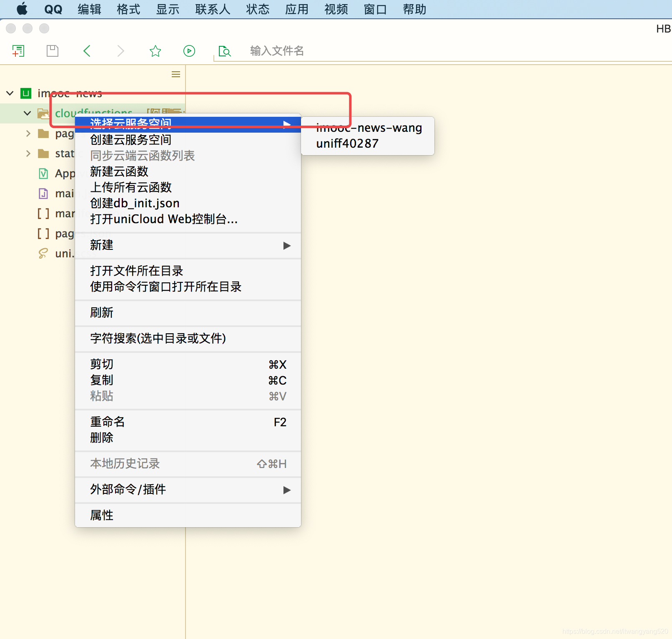
Task: Open the 格式 menu in menu bar
Action: tap(129, 9)
